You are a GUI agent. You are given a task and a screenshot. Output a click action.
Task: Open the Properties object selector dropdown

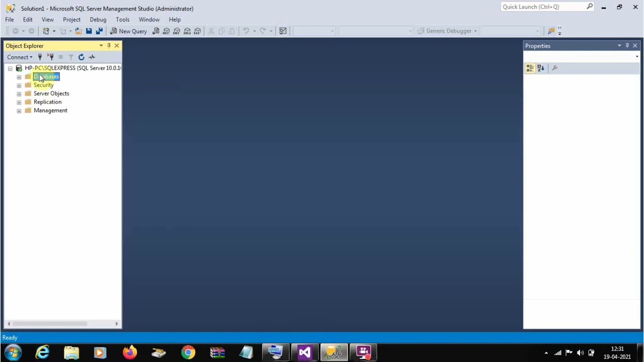tap(637, 57)
